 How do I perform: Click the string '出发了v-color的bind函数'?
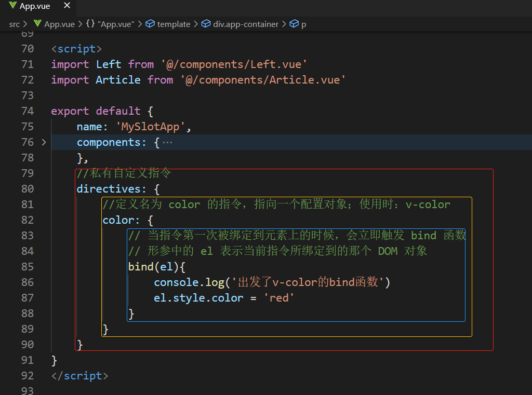[308, 282]
